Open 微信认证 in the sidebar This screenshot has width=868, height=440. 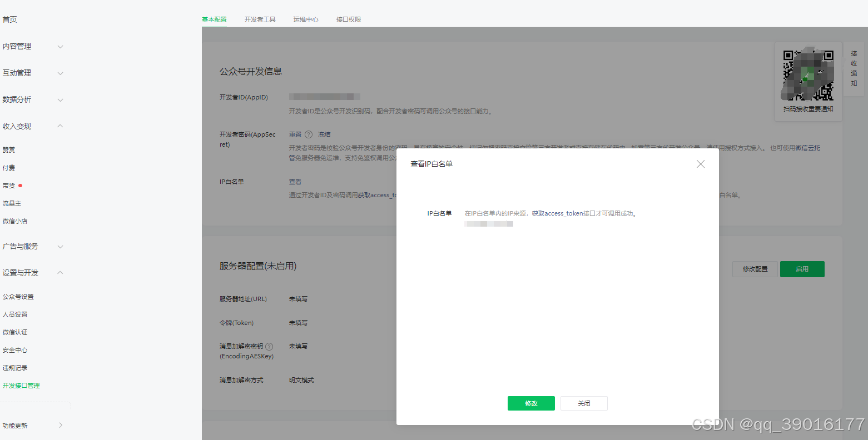(15, 332)
